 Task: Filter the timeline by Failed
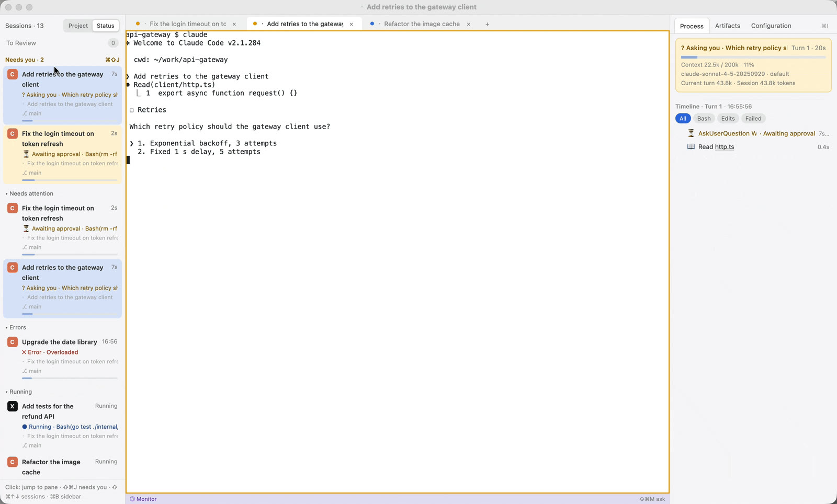(x=753, y=119)
